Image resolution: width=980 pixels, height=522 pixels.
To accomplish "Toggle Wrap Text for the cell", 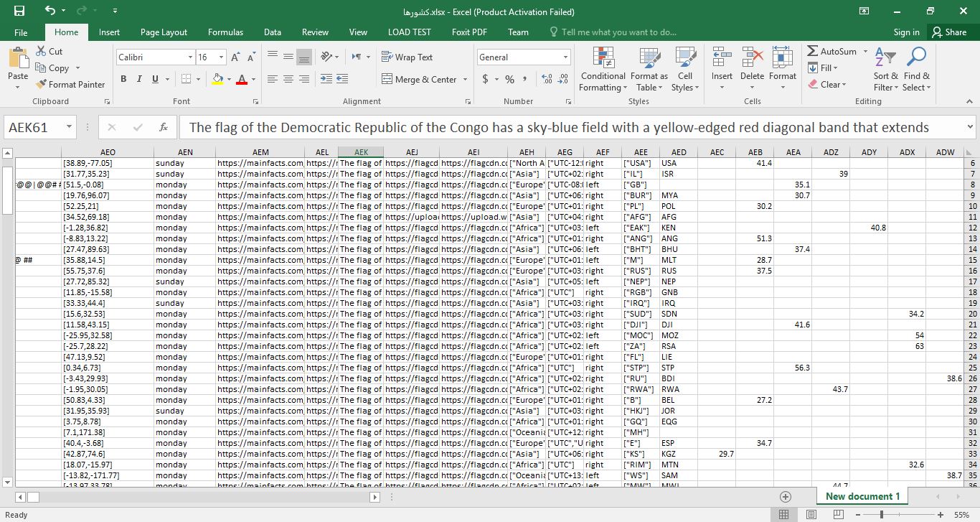I will coord(407,57).
